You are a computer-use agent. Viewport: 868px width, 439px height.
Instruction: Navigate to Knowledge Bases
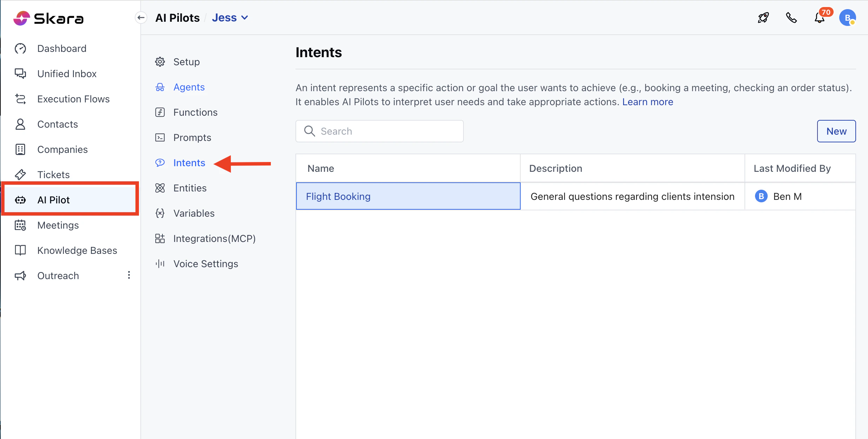[x=77, y=250]
